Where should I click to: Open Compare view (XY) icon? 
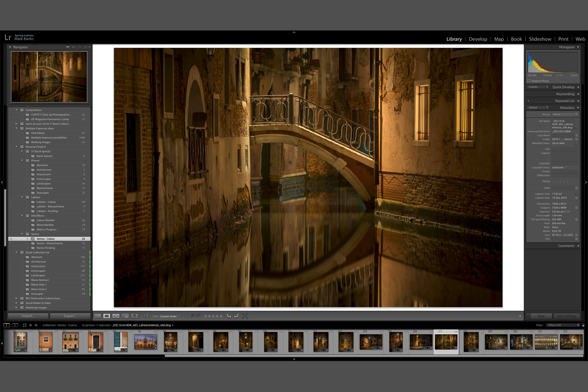click(x=116, y=316)
